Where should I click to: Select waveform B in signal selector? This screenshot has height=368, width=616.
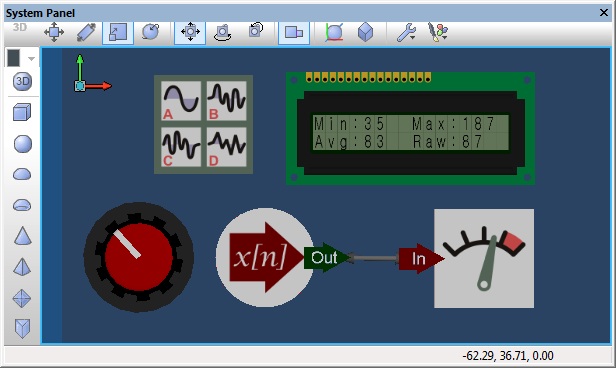point(227,101)
